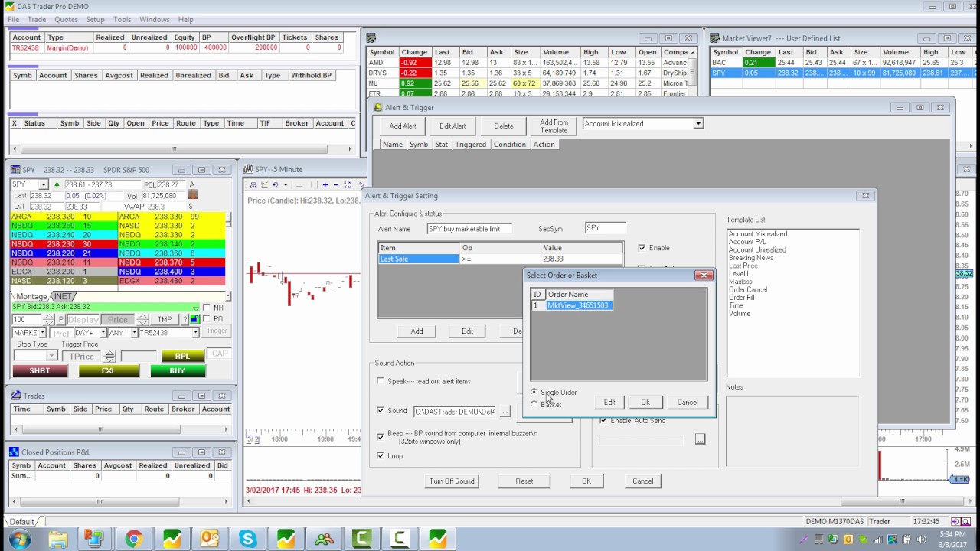980x551 pixels.
Task: Click browse button next to sound file path
Action: (x=504, y=412)
